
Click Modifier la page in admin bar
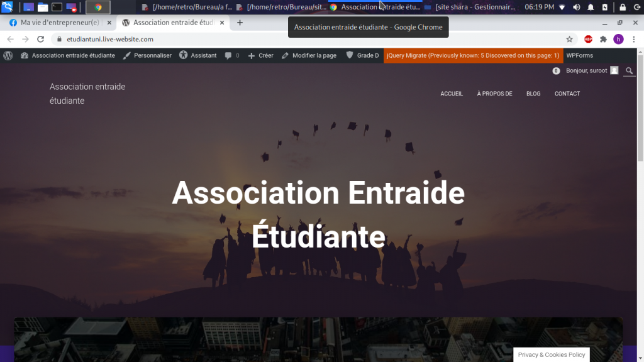click(x=309, y=55)
